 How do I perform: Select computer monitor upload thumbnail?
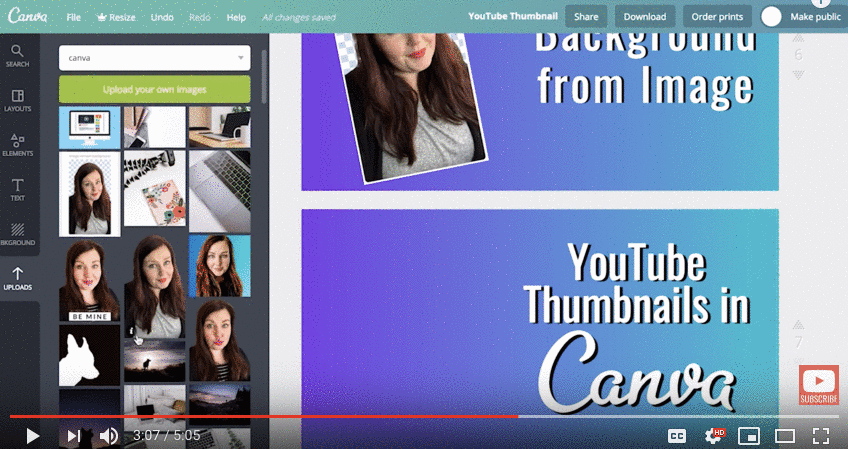tap(89, 127)
